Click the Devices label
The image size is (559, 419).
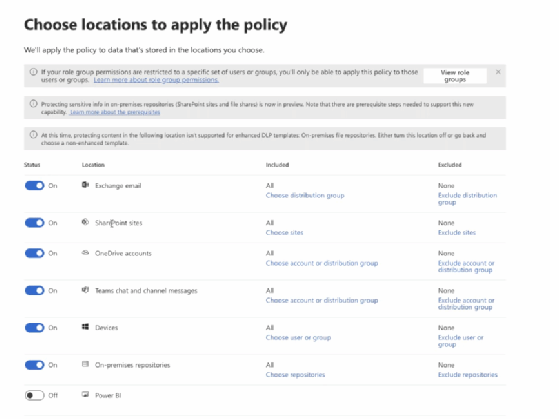106,328
